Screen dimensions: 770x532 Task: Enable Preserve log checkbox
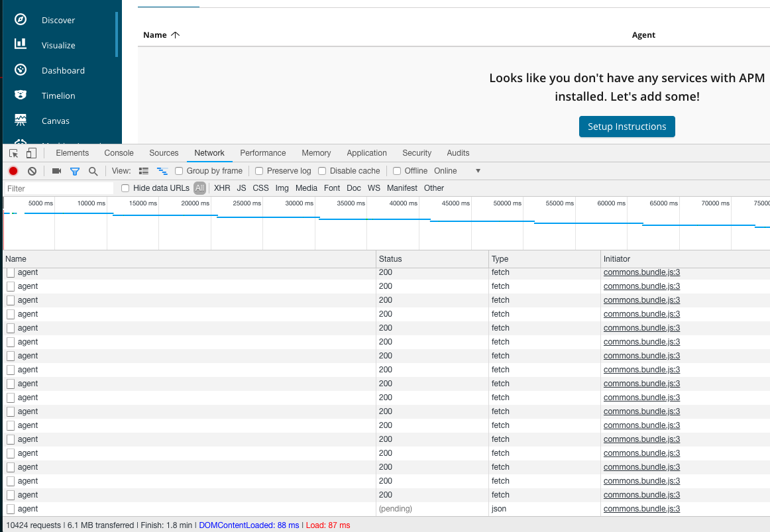pos(259,171)
